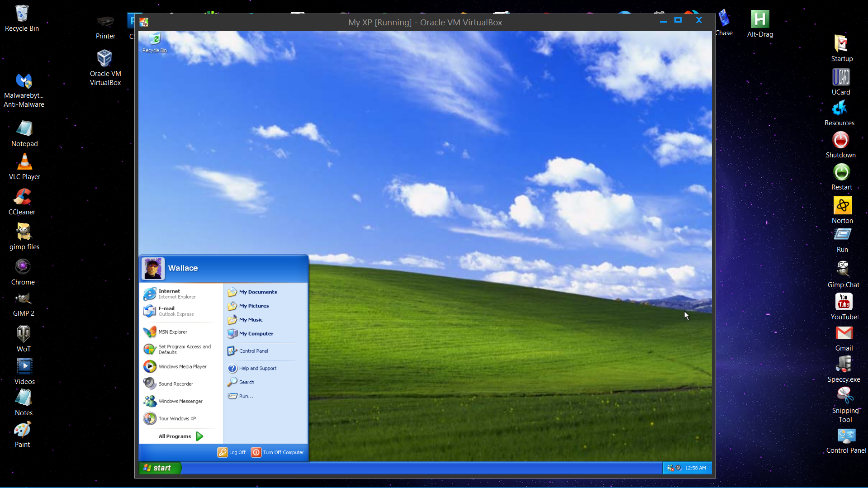The image size is (868, 488).
Task: Select the Malwarebytes Anti-Malware desktop icon
Action: [x=24, y=90]
